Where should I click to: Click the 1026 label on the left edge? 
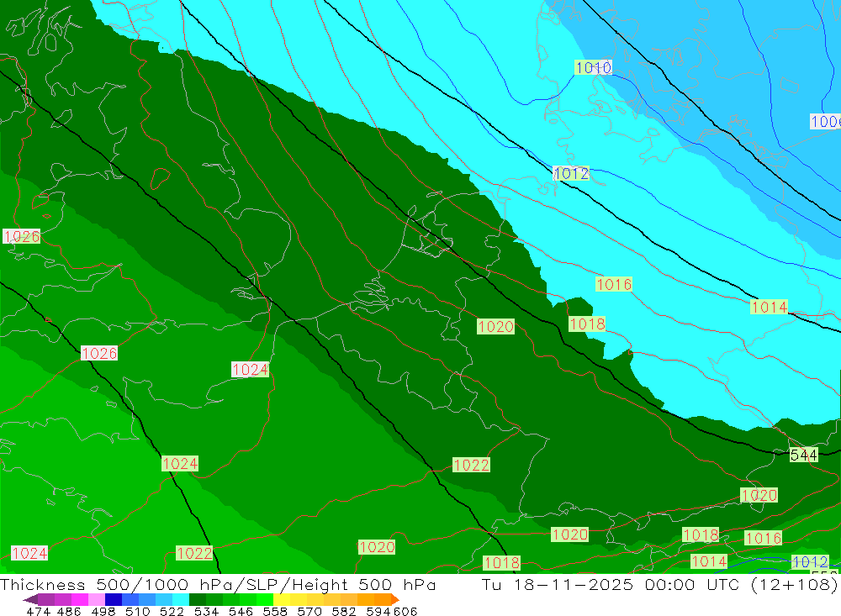[22, 236]
